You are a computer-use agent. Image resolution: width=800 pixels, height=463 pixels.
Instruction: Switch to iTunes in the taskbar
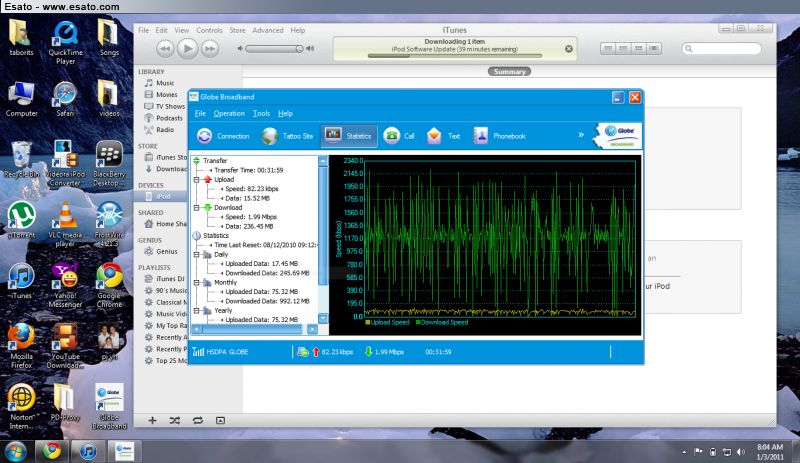pos(88,451)
